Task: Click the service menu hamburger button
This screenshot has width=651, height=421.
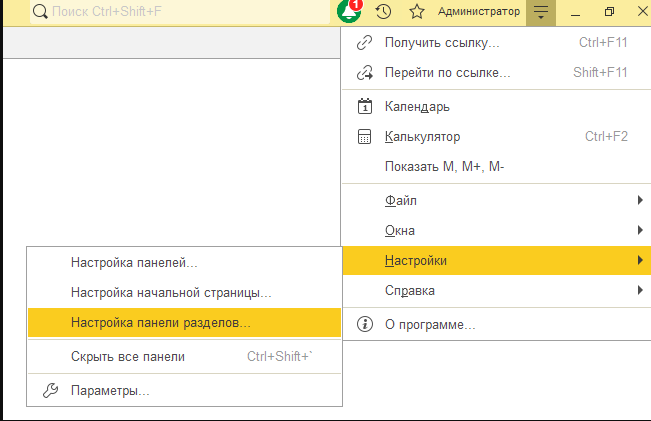Action: pyautogui.click(x=541, y=12)
